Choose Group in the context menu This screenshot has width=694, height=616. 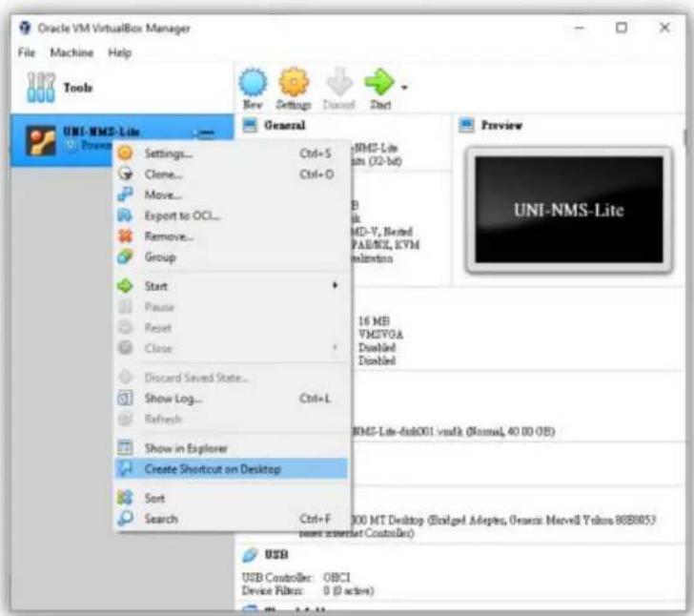230,257
